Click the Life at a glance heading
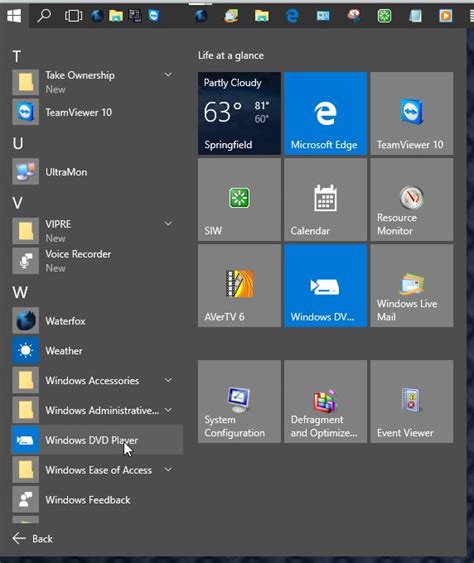This screenshot has height=563, width=474. pos(231,55)
